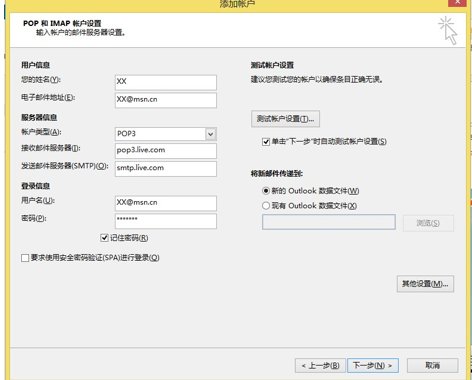
Task: Select 现有 Outlook 数据文件 radio button
Action: tap(266, 206)
